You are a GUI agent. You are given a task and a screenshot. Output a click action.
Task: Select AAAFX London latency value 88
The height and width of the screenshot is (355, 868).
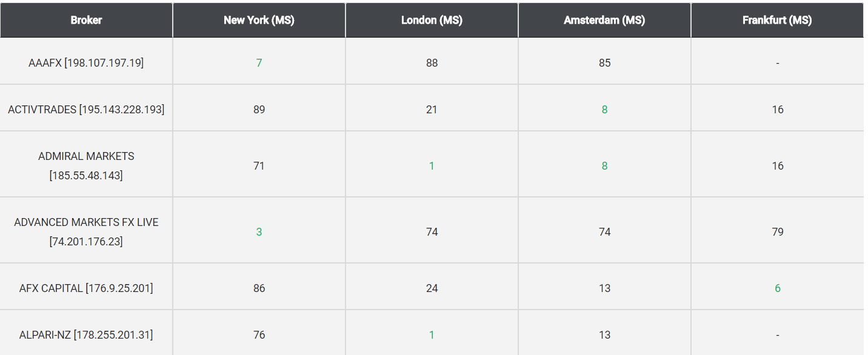tap(432, 62)
